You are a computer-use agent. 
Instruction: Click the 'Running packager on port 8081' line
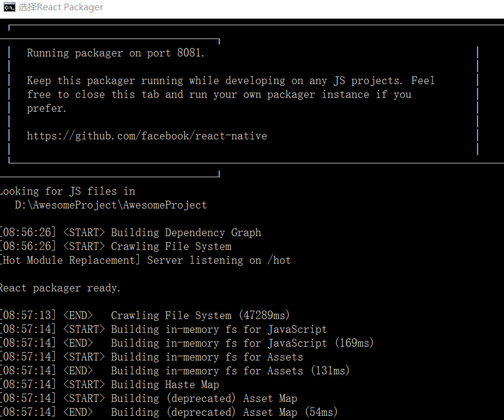[x=114, y=53]
